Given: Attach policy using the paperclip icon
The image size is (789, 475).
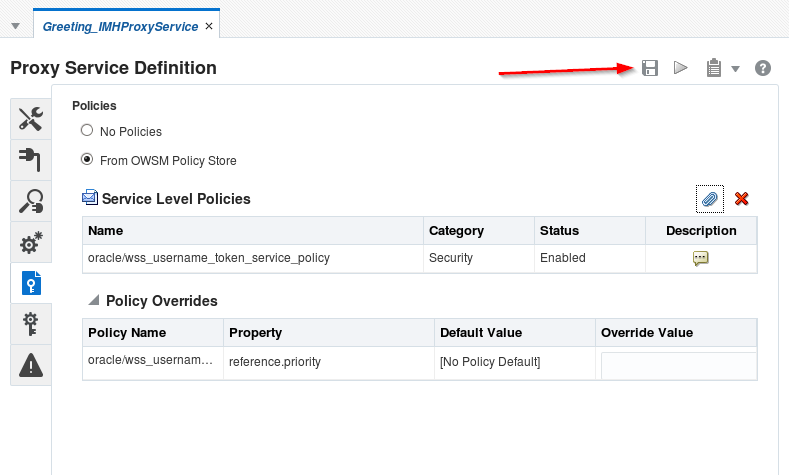Looking at the screenshot, I should (x=709, y=199).
